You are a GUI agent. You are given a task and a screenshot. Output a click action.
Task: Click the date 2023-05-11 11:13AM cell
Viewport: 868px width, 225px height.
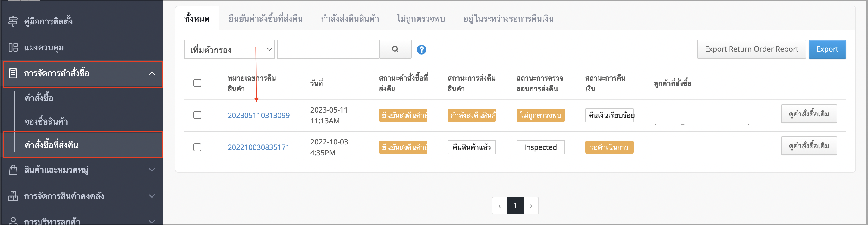(329, 116)
